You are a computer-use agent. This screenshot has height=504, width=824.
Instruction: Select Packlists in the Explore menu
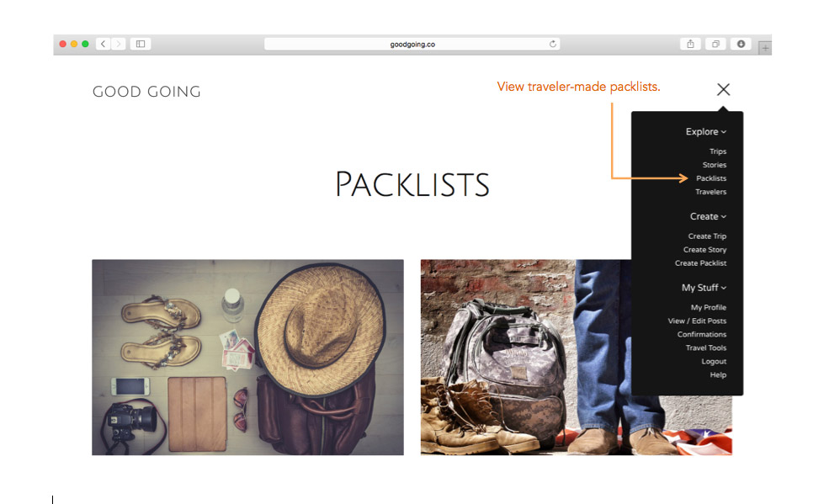(x=711, y=178)
